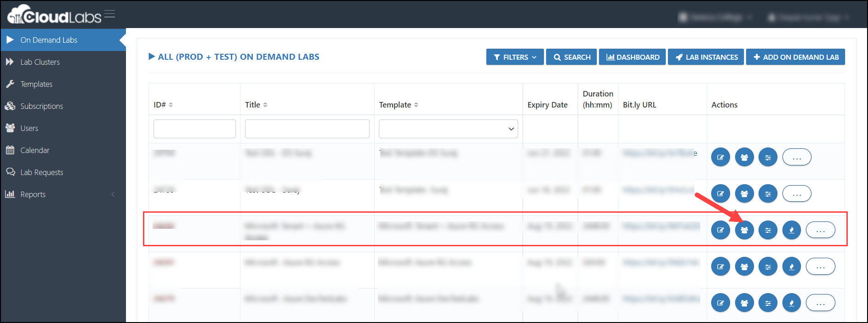This screenshot has width=868, height=323.
Task: Click sliders icon in bottom lab row
Action: pos(768,303)
